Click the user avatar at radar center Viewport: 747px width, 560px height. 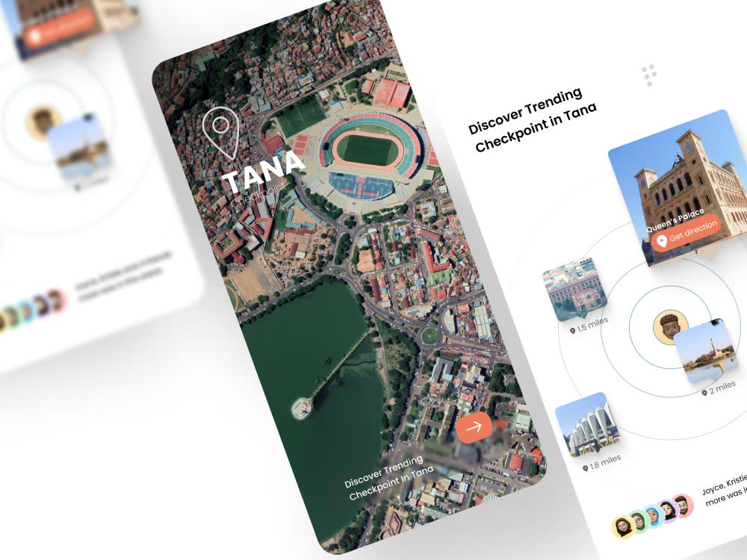point(668,325)
